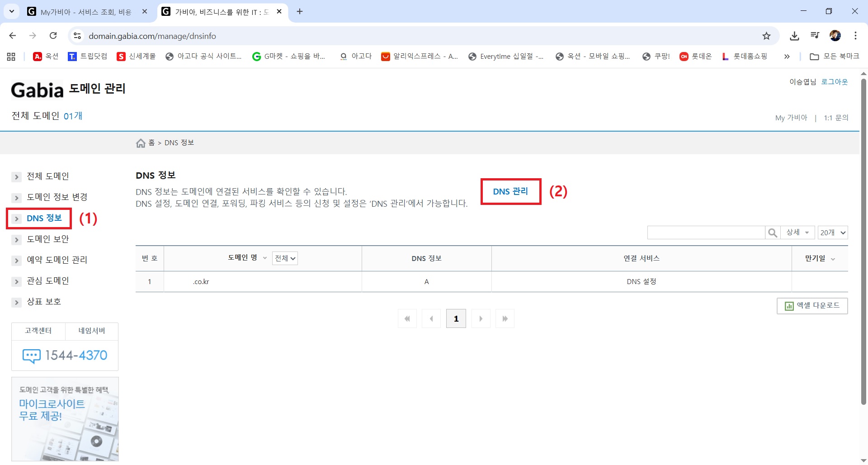Screen dimensions: 868x465
Task: Expand the 도메인 정보 변경 sidebar item
Action: click(x=16, y=198)
